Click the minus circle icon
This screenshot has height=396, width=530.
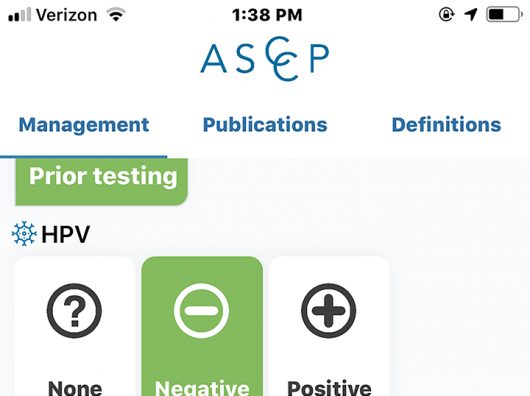[201, 311]
